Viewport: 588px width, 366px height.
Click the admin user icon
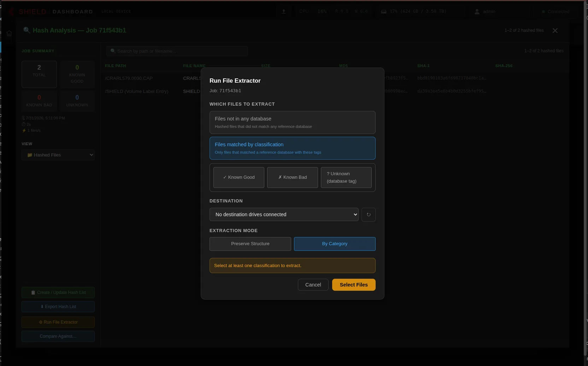477,12
